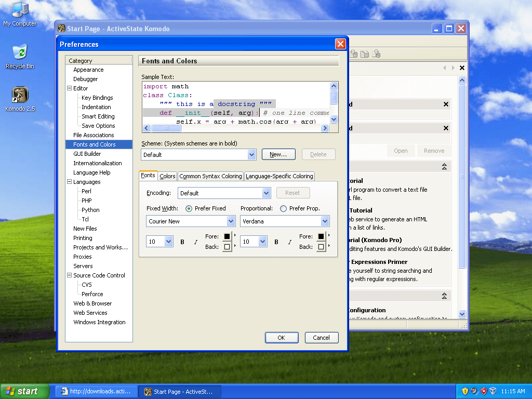Screen dimensions: 532x399
Task: Select the Smart Editing category
Action: tap(98, 116)
